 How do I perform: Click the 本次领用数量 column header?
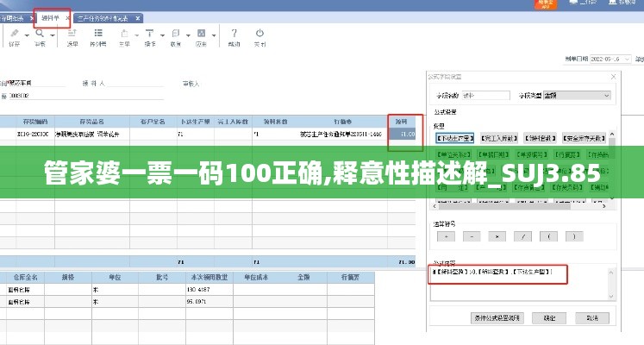pos(209,277)
